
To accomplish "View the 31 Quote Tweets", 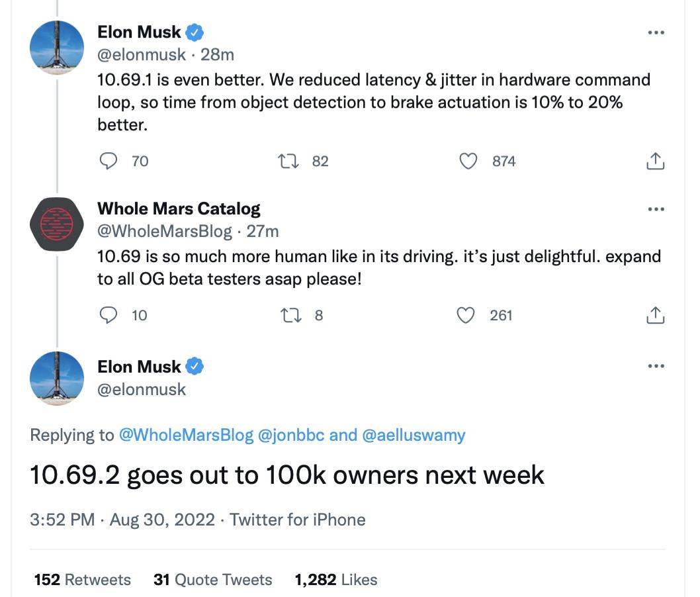I will coord(212,580).
